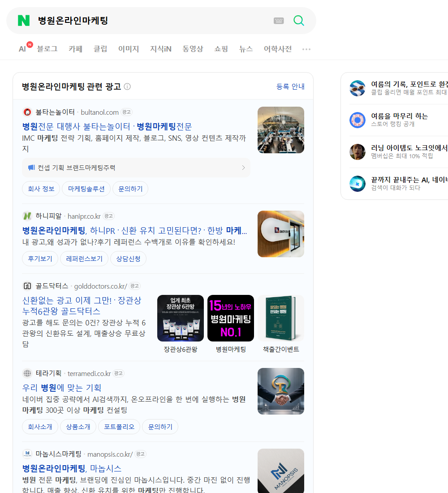
Task: Click the hanipr.co.kr URL text
Action: (x=84, y=216)
